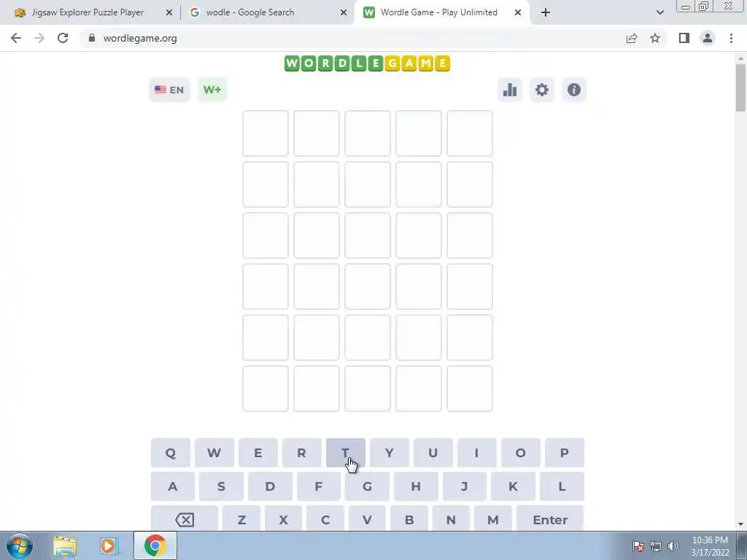This screenshot has width=747, height=560.
Task: Open the statistics bar chart icon
Action: pos(510,90)
